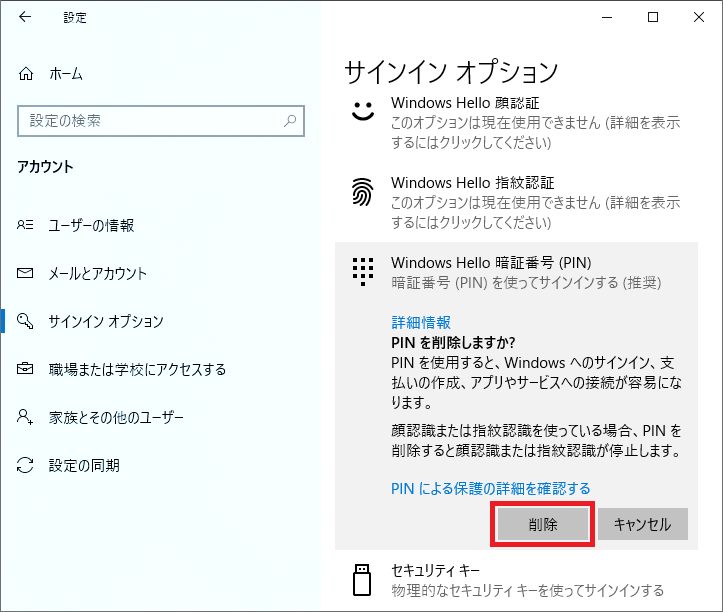This screenshot has width=723, height=612.
Task: Close the 設定 window
Action: click(699, 18)
